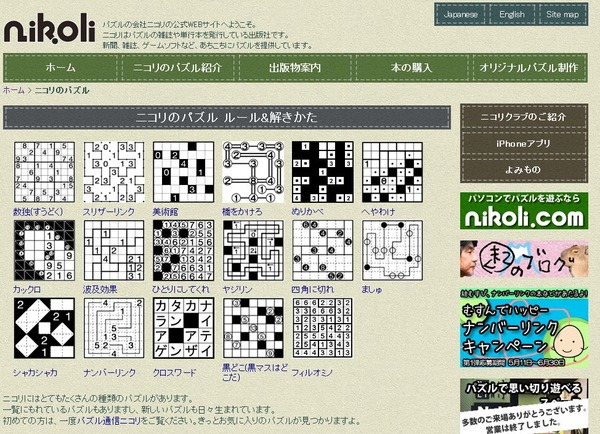Viewport: 600px width, 434px height.
Task: Open the 四角に切れ (Shikaku) puzzle thumbnail
Action: (x=323, y=250)
